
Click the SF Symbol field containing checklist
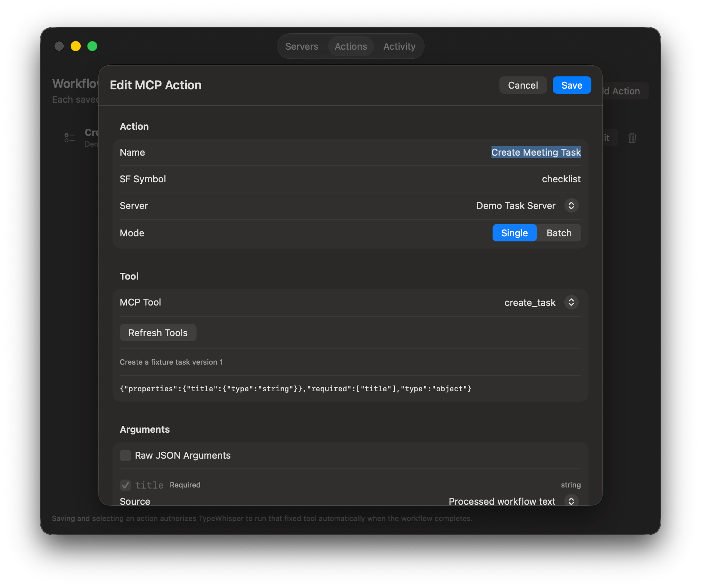pyautogui.click(x=561, y=179)
